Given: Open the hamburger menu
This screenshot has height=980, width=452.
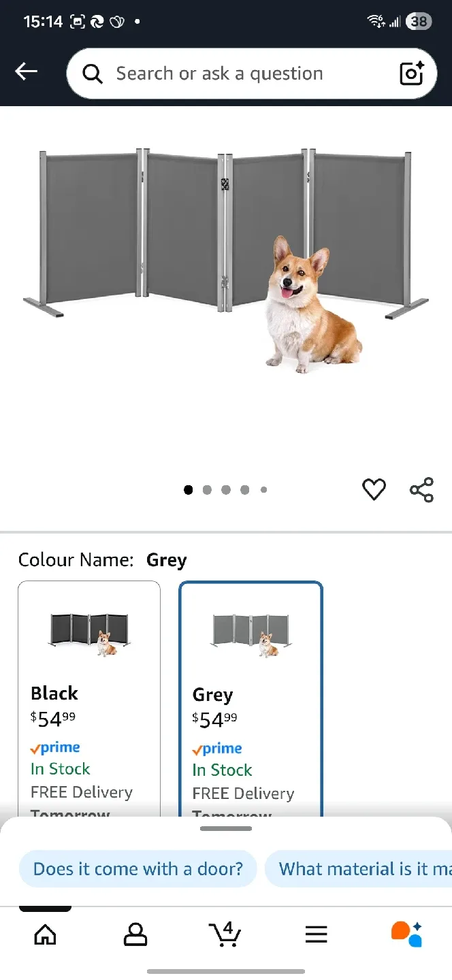Looking at the screenshot, I should pos(316,934).
